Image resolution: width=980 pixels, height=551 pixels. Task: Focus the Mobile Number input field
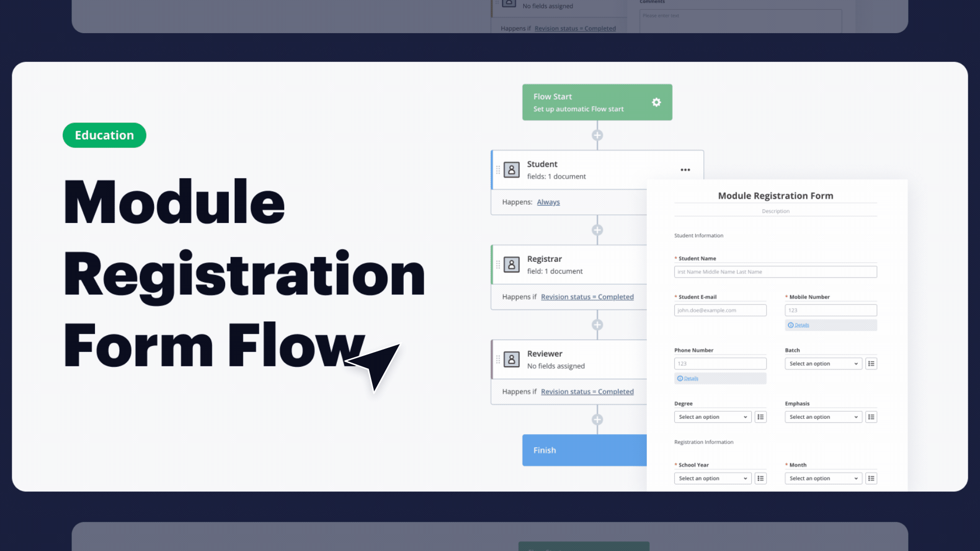pyautogui.click(x=831, y=310)
